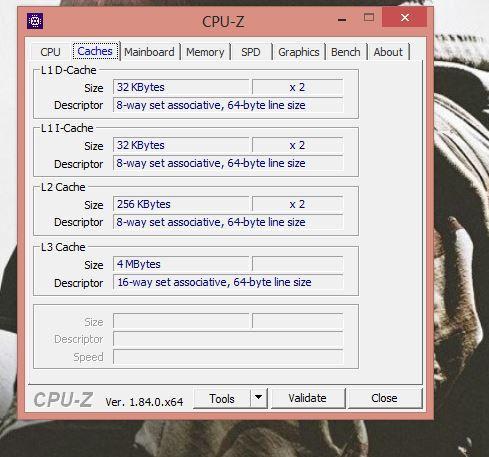Viewport: 489px width, 457px height.
Task: Click the L1 I-Cache x 2 count field
Action: [297, 145]
